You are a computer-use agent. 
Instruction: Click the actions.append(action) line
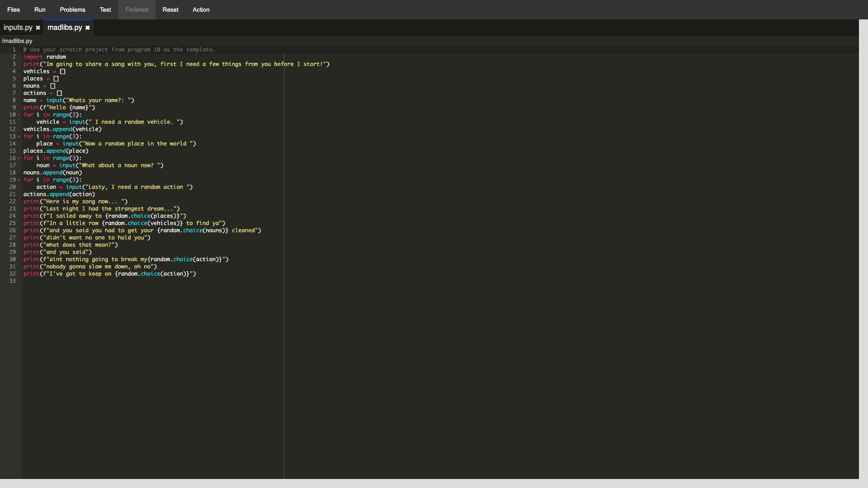pyautogui.click(x=59, y=194)
